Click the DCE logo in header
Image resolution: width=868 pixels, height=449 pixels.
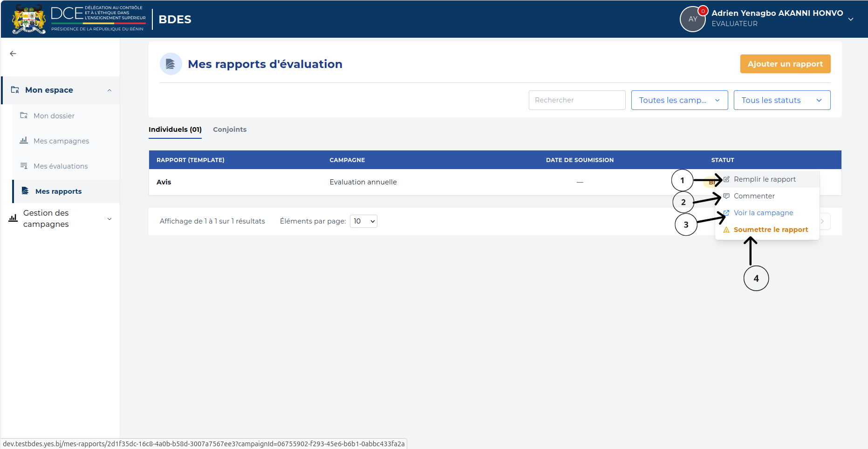point(98,19)
